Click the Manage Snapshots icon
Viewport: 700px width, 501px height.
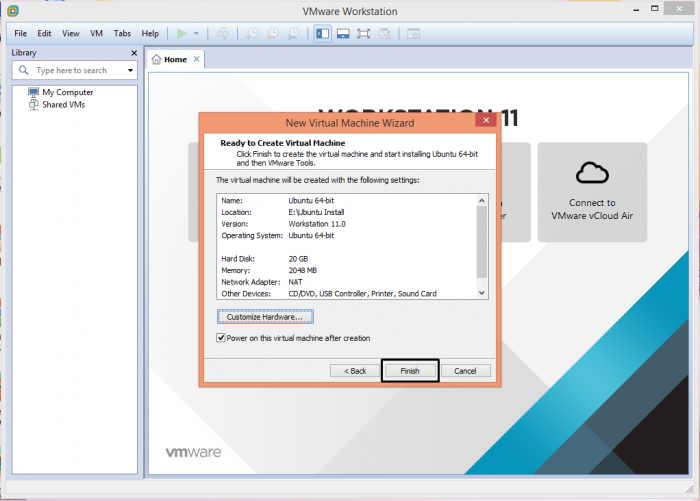[293, 33]
